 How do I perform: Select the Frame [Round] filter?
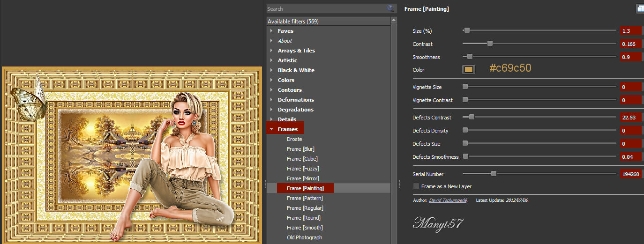[x=303, y=218]
